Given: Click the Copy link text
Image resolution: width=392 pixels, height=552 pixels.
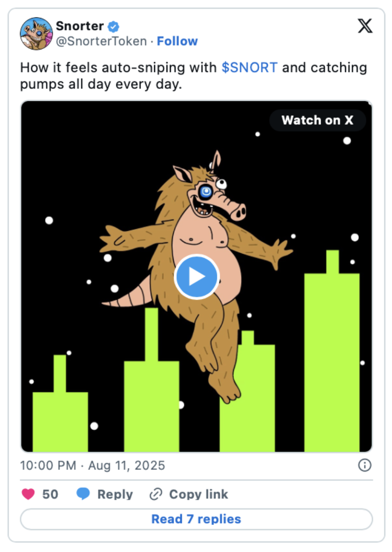Looking at the screenshot, I should tap(199, 494).
